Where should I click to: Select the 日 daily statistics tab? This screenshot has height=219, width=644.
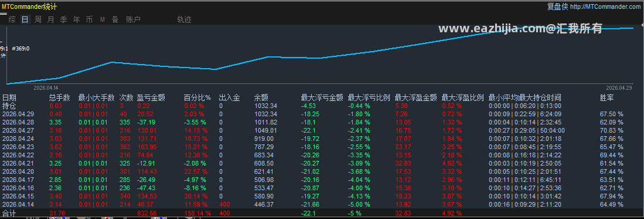tap(25, 19)
